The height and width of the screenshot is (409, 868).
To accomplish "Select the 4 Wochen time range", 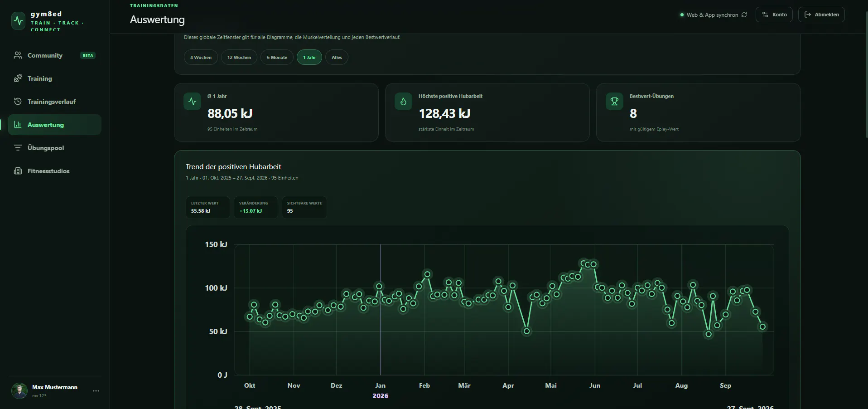I will 201,58.
